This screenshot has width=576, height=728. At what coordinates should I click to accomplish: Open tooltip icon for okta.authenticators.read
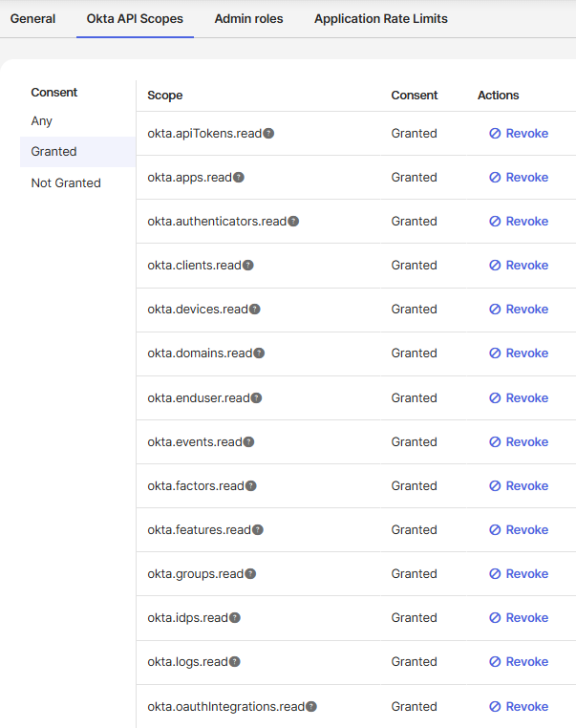293,222
